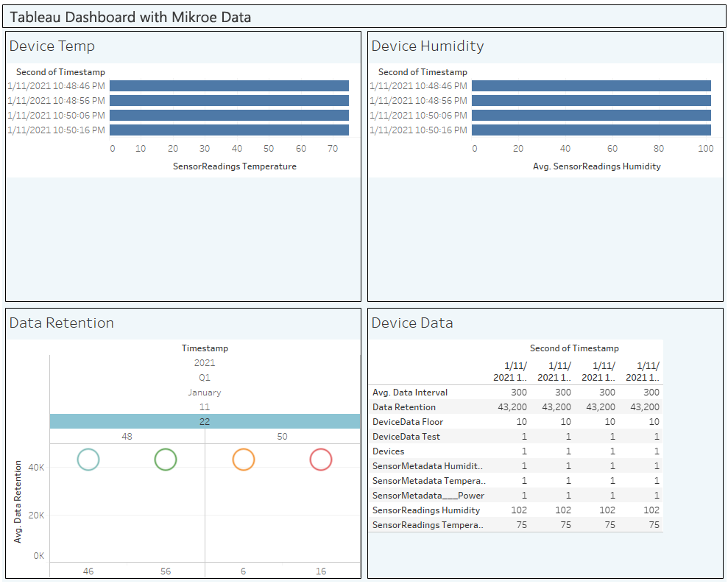Select the green circle mark above second 56
The width and height of the screenshot is (728, 584).
point(166,460)
